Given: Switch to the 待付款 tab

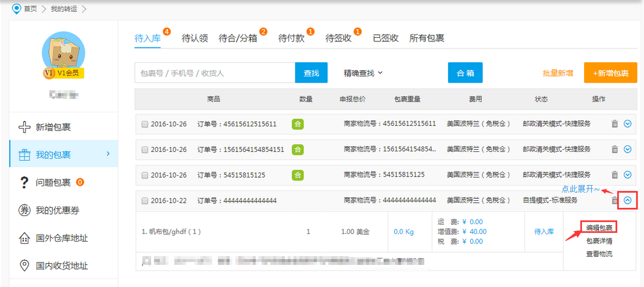Looking at the screenshot, I should point(291,38).
